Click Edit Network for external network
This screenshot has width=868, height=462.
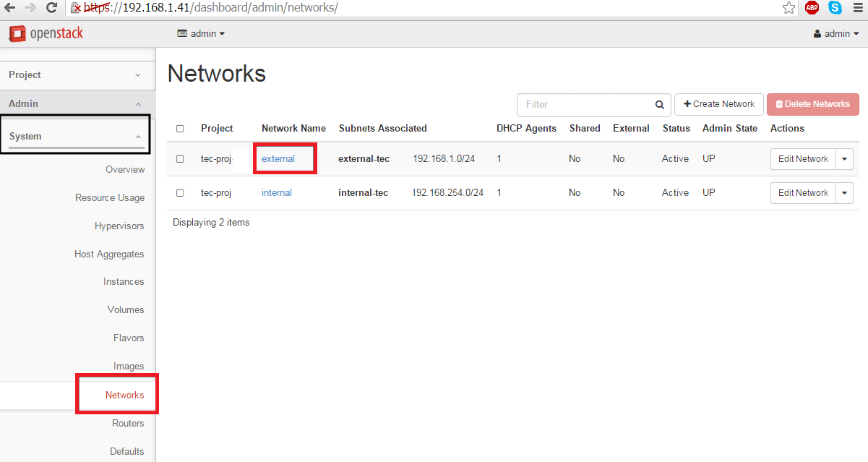(803, 159)
